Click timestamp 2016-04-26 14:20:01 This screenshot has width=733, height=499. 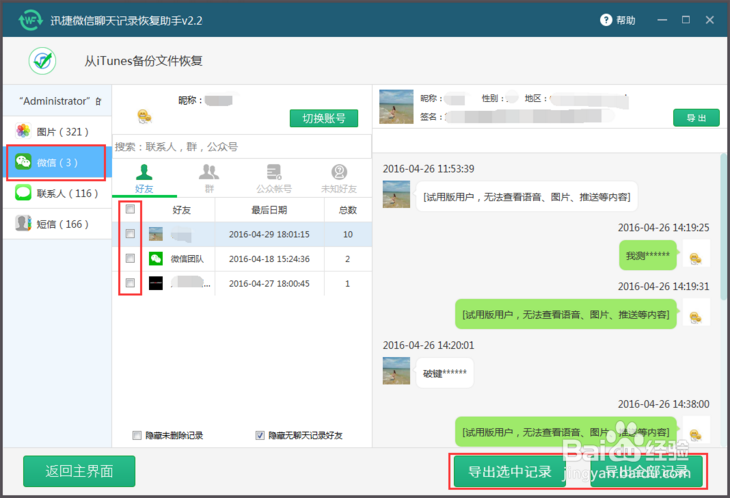click(428, 345)
